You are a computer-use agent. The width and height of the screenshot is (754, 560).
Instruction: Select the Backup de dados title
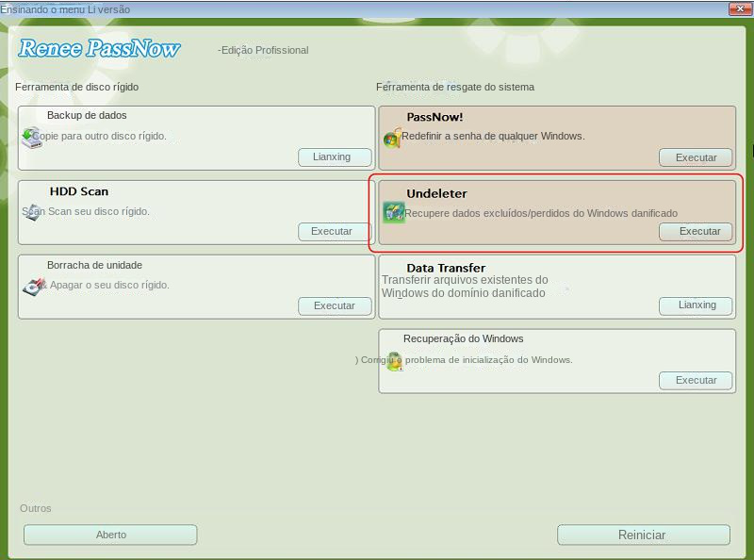[87, 115]
